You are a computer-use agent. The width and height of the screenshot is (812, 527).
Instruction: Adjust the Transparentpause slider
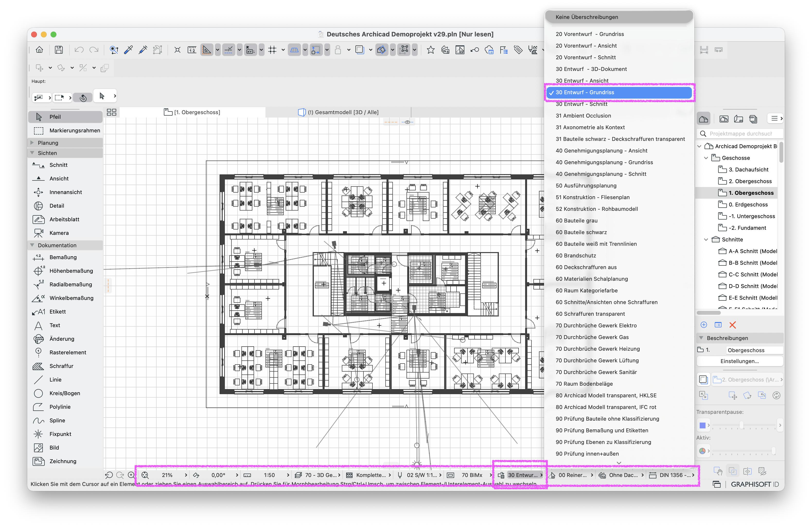pyautogui.click(x=741, y=425)
